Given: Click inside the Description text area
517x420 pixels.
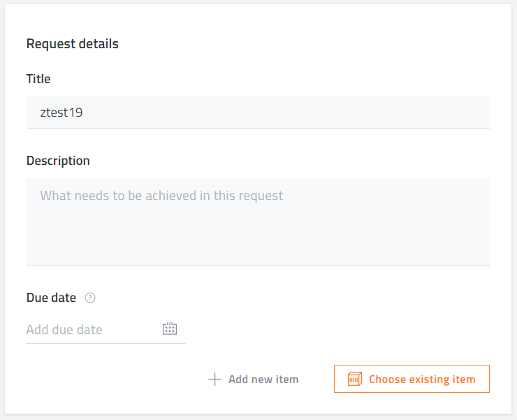Looking at the screenshot, I should point(258,222).
